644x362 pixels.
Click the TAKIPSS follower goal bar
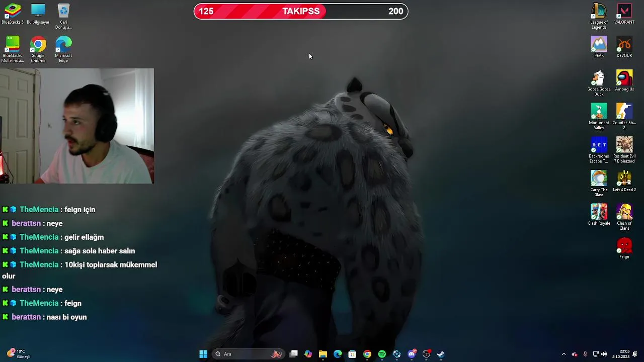tap(301, 11)
